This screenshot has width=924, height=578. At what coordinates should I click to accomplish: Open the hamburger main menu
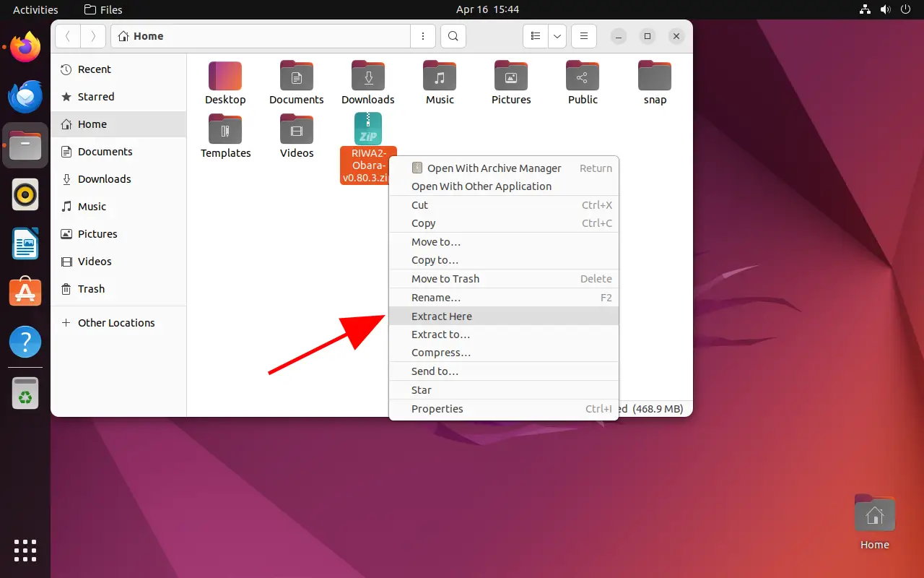[584, 36]
